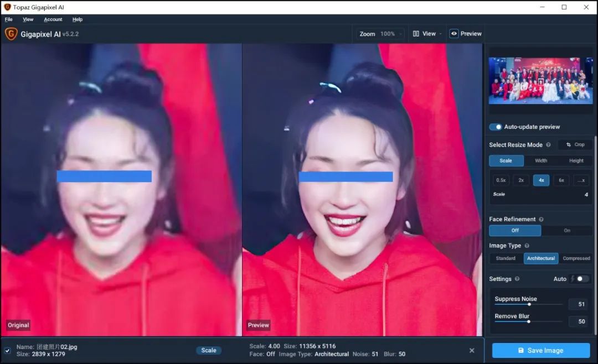Click the Gigapixel AI shield logo
Image resolution: width=598 pixels, height=364 pixels.
(x=11, y=34)
